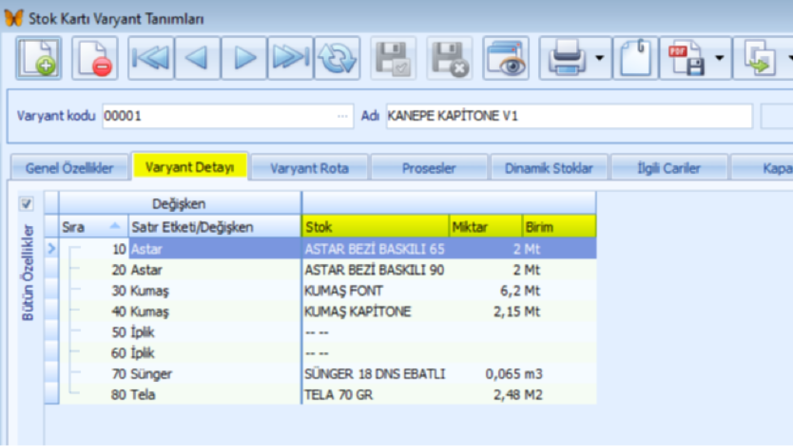This screenshot has height=446, width=793.
Task: Switch to Genel Özellikler tab
Action: [x=69, y=168]
